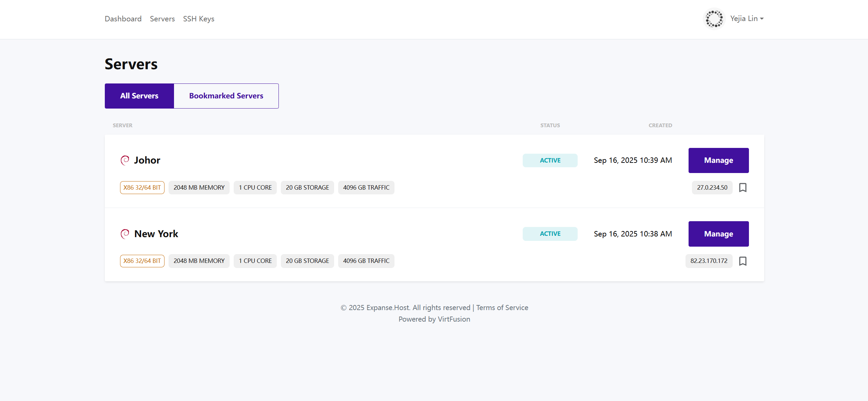Click New York's IP address 82.23.170.172

(709, 261)
